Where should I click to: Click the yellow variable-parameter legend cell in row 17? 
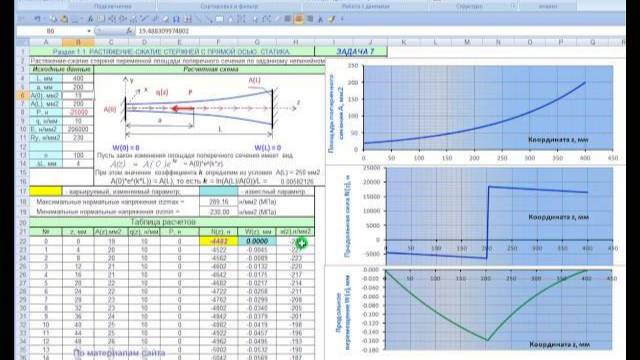point(46,191)
